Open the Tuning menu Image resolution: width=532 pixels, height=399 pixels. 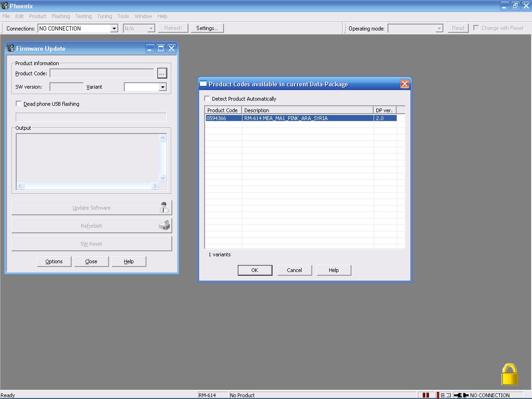(x=104, y=16)
